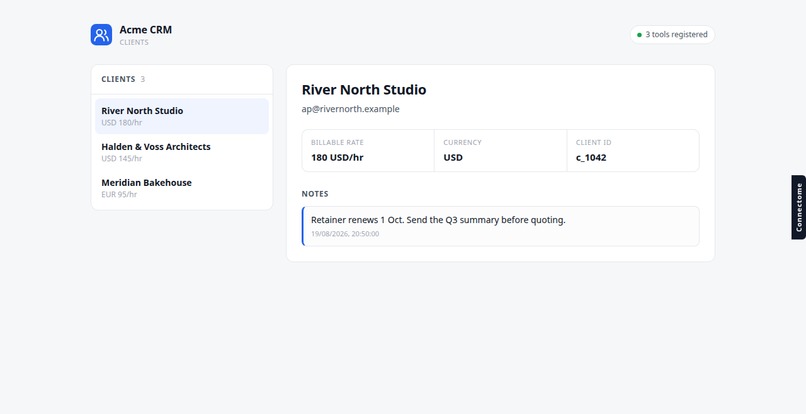Click the CLIENTS subtitle under Acme CRM
The width and height of the screenshot is (806, 414).
pyautogui.click(x=134, y=42)
